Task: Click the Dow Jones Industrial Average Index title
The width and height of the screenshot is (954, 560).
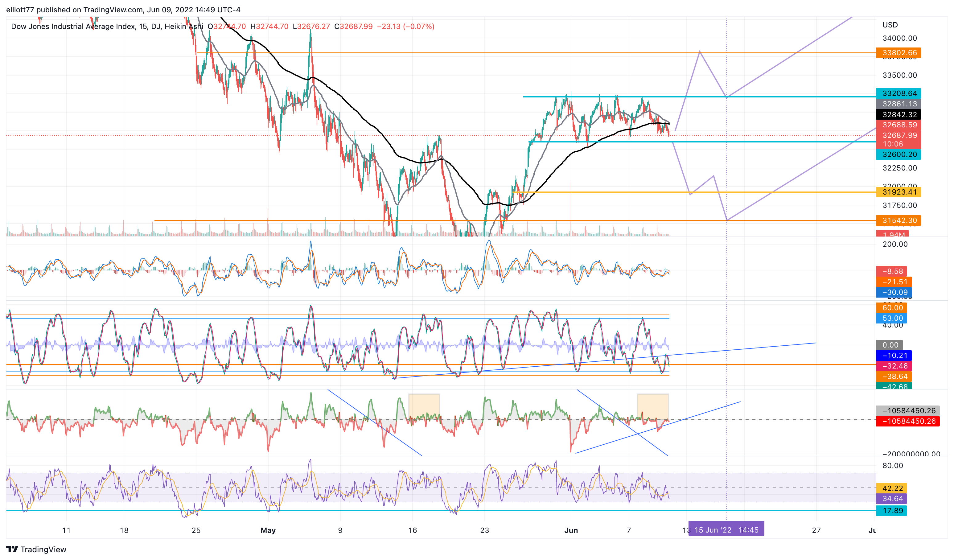Action: [x=73, y=27]
